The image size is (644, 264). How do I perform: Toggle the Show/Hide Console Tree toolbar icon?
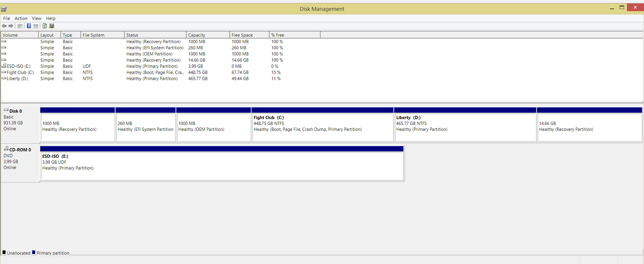20,26
